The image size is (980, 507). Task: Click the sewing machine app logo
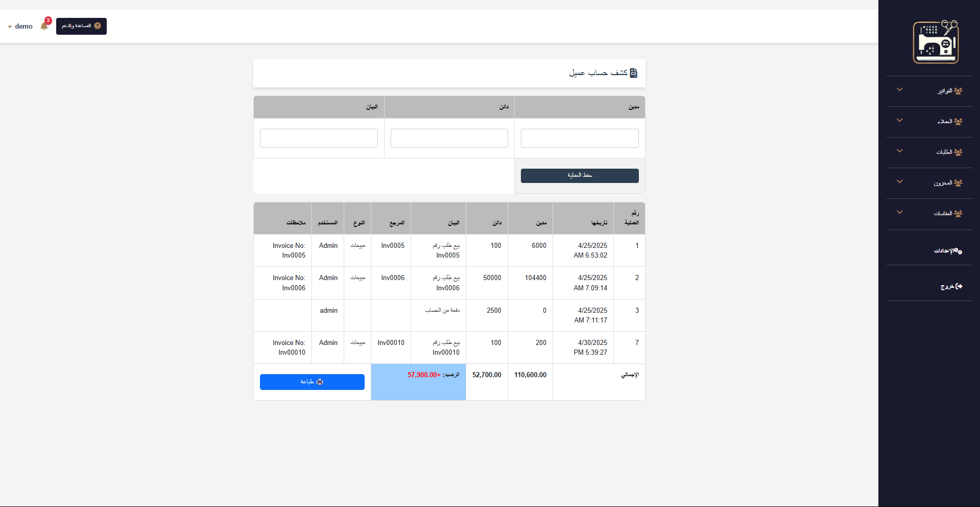click(936, 42)
